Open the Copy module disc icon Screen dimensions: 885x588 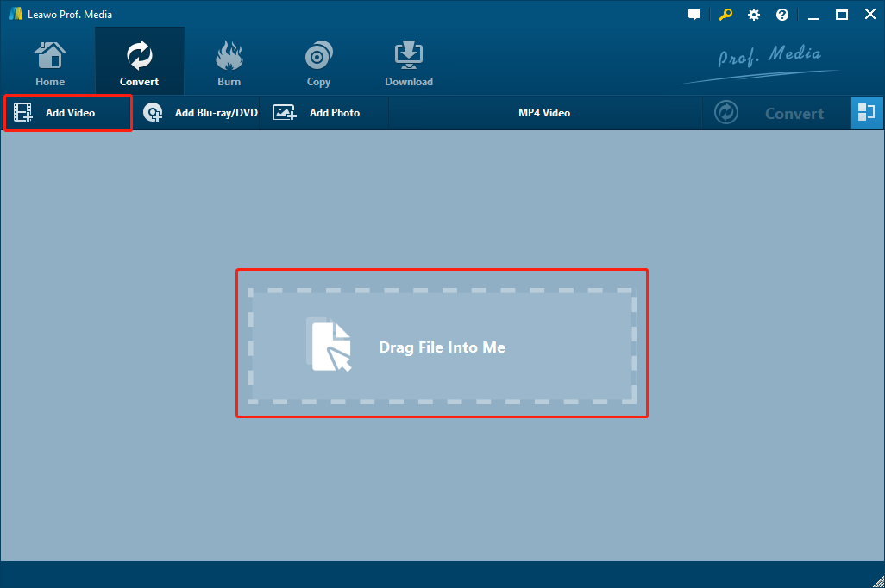point(318,53)
